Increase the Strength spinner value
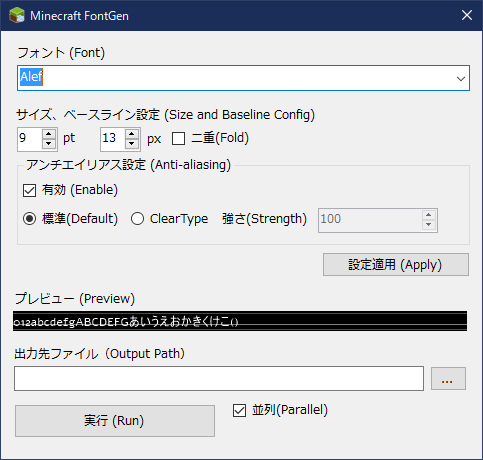The width and height of the screenshot is (483, 460). click(x=429, y=215)
